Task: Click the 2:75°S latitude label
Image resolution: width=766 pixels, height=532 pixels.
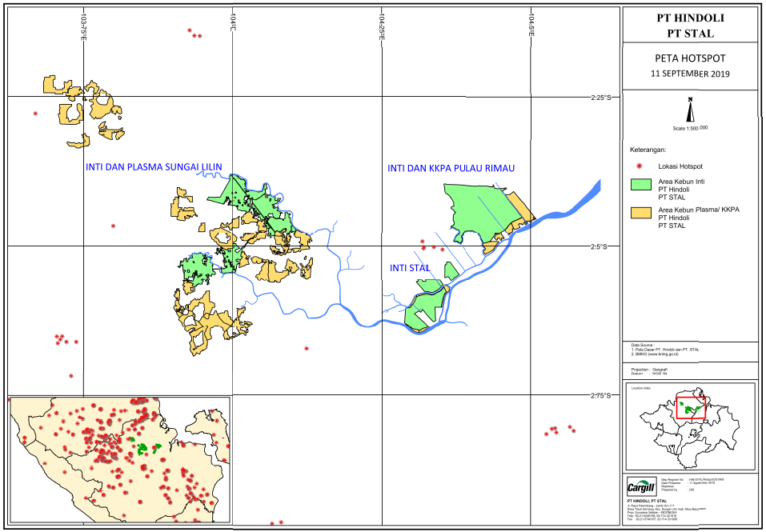Action: (x=601, y=395)
